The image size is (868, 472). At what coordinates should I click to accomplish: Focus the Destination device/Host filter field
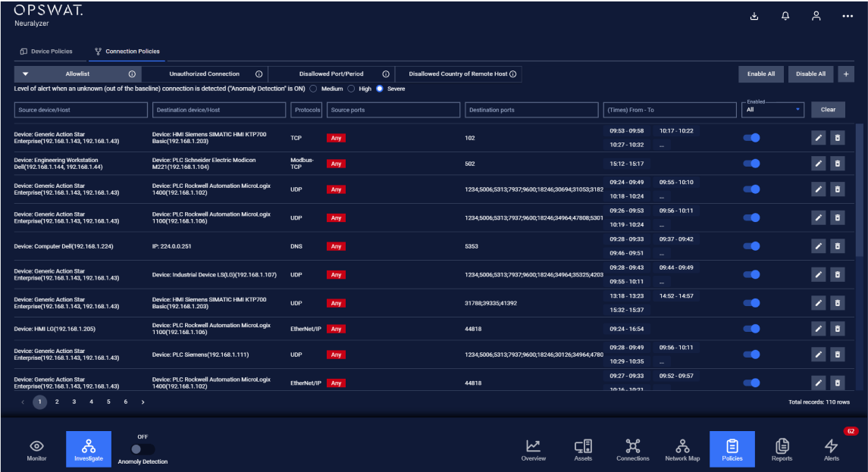point(219,110)
